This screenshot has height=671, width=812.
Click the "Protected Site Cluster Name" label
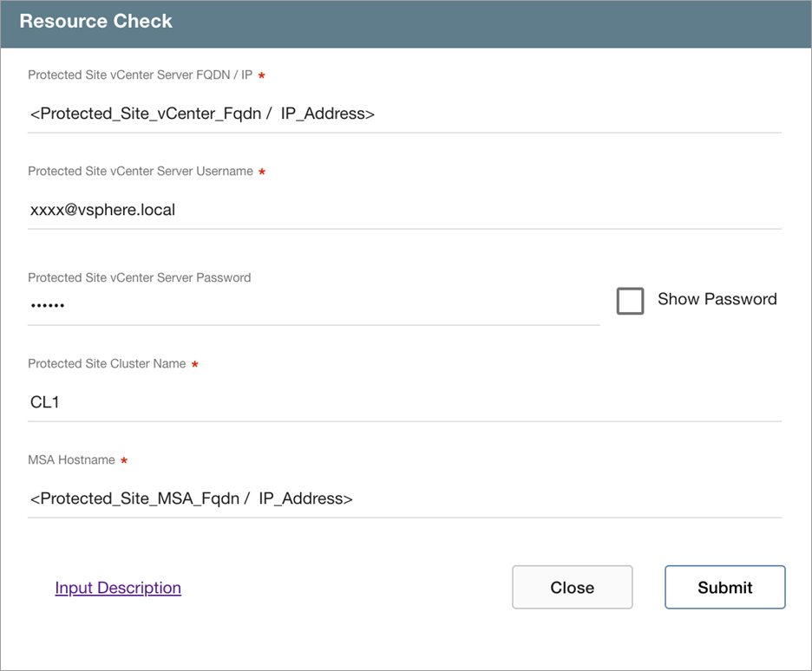(x=107, y=364)
